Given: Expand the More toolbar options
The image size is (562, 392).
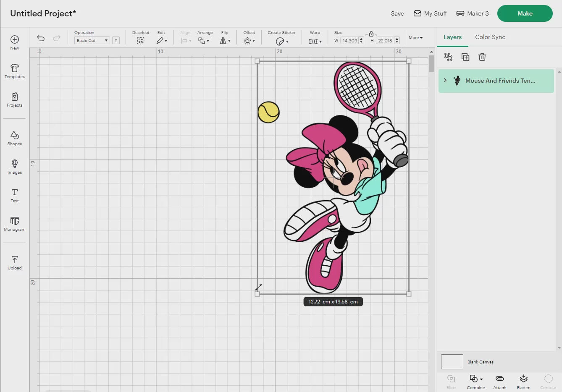Looking at the screenshot, I should click(416, 38).
